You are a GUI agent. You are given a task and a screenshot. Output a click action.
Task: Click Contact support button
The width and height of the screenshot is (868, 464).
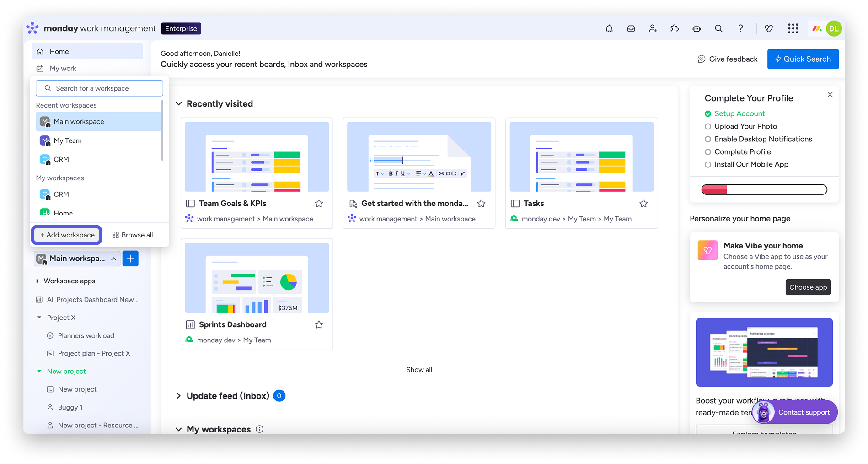click(x=795, y=412)
